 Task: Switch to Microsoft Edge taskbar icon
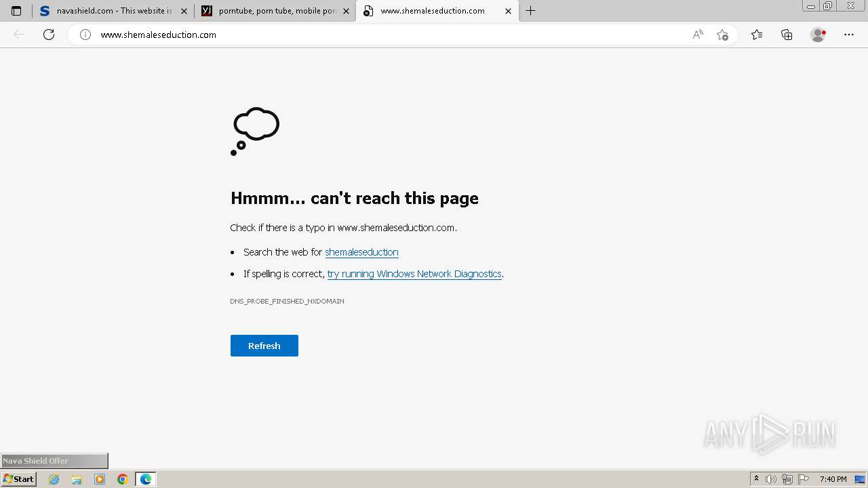point(146,479)
